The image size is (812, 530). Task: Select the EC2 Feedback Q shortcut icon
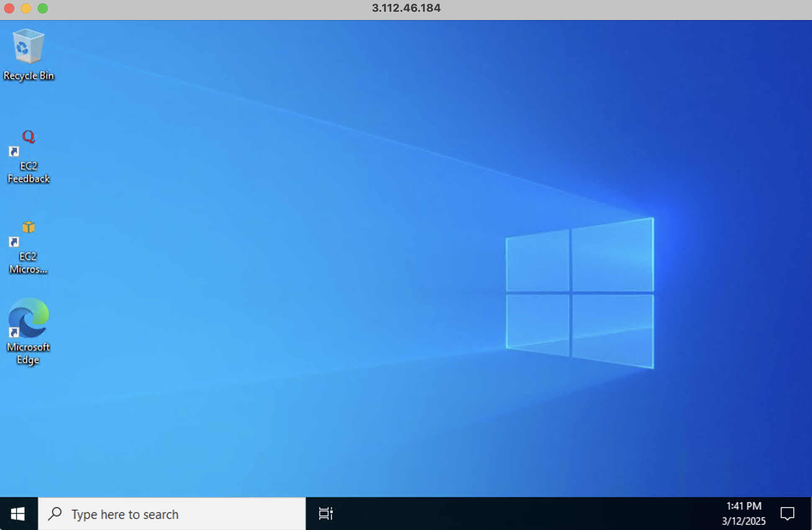pos(28,137)
